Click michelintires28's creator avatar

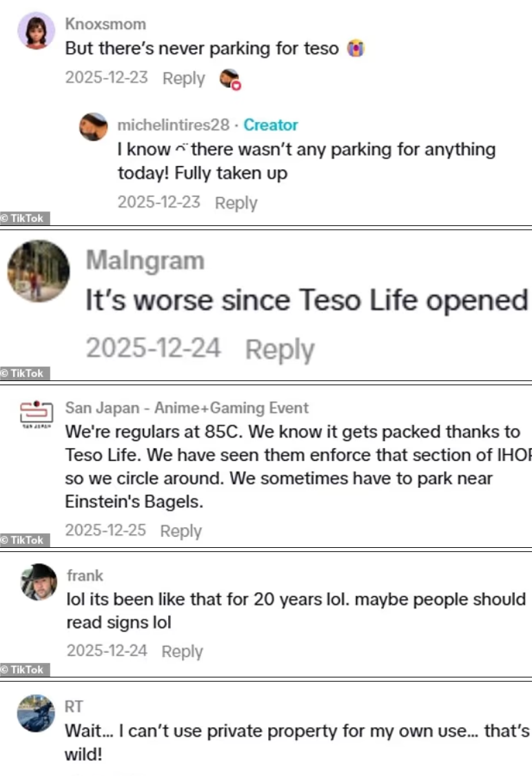click(x=93, y=127)
